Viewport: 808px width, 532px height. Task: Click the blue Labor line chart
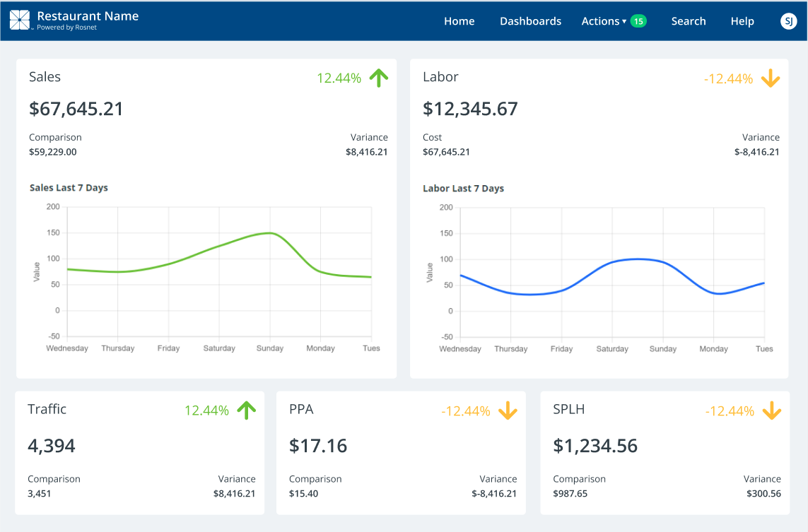pos(612,262)
